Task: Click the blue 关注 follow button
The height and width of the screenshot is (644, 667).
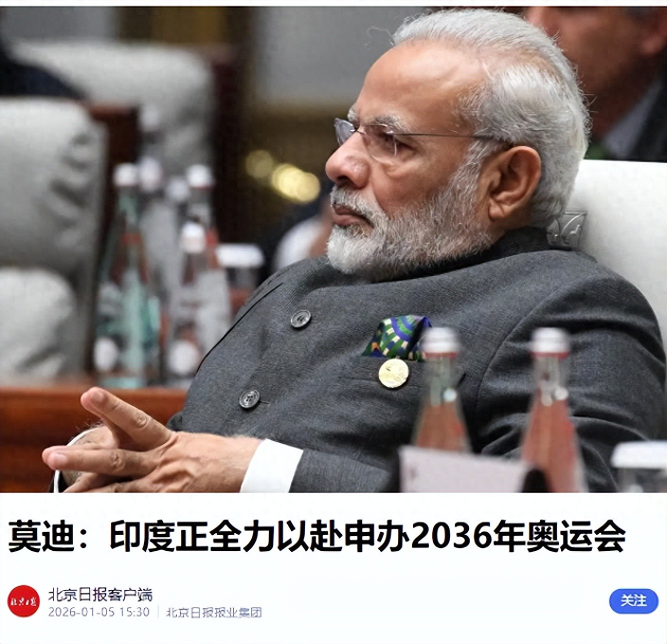Action: pos(633,600)
